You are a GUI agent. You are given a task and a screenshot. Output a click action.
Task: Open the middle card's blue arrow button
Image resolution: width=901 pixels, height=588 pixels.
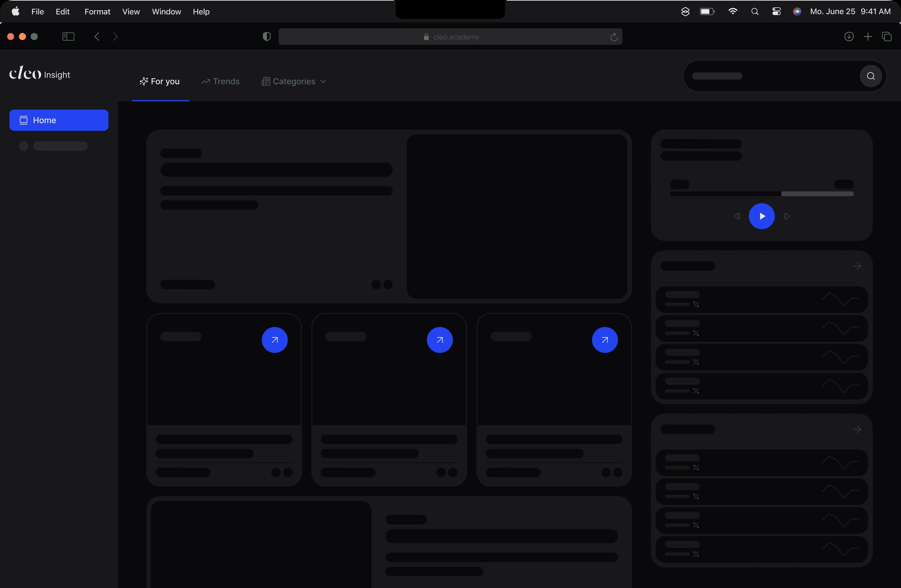(440, 340)
